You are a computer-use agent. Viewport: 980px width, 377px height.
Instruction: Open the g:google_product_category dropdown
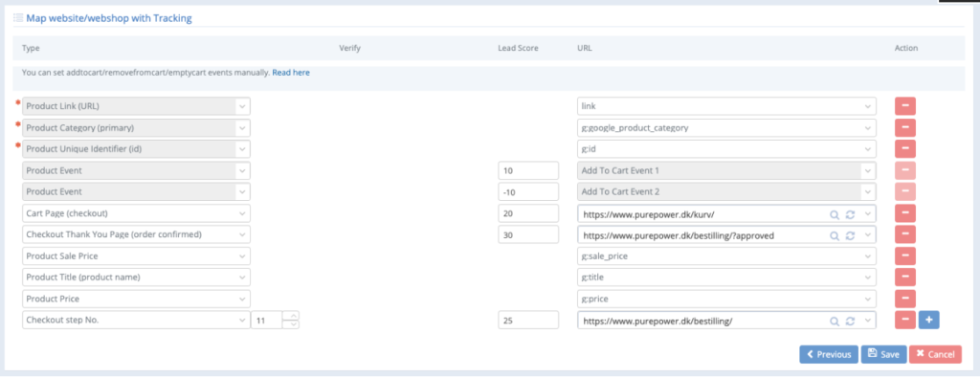726,127
